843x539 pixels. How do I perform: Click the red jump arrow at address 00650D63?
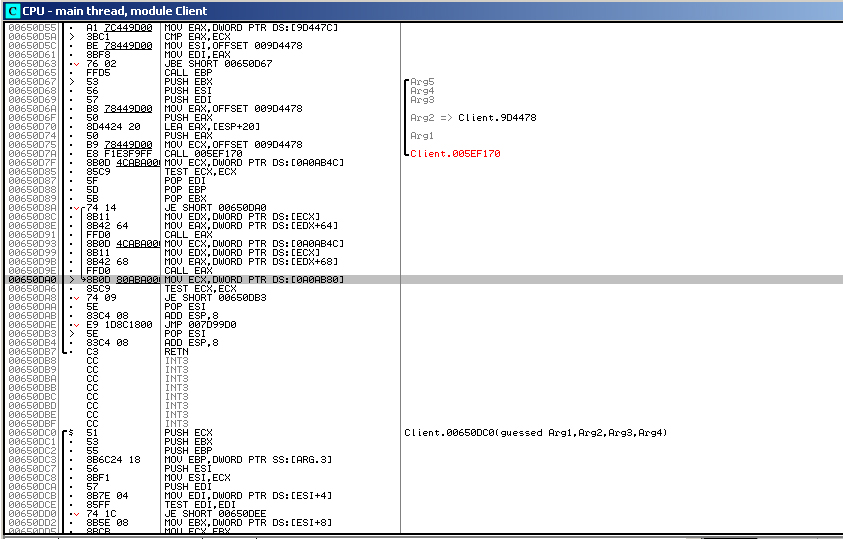(x=75, y=64)
